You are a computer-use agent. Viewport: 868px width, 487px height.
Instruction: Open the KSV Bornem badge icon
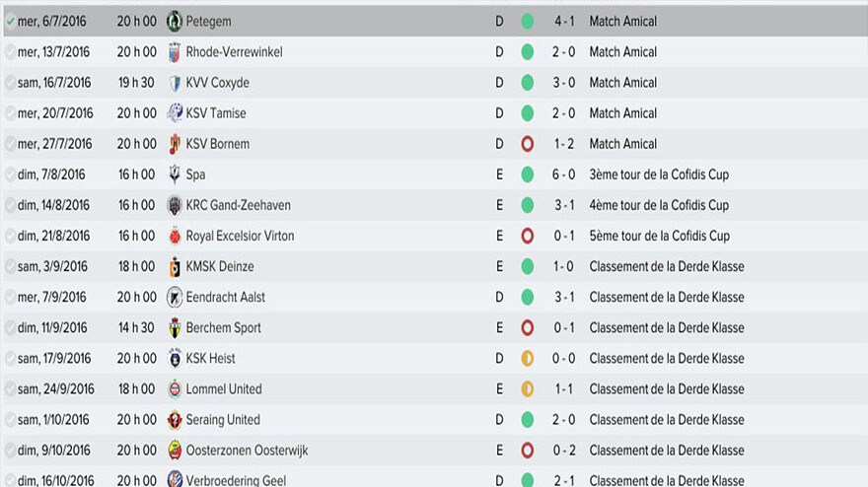point(175,144)
